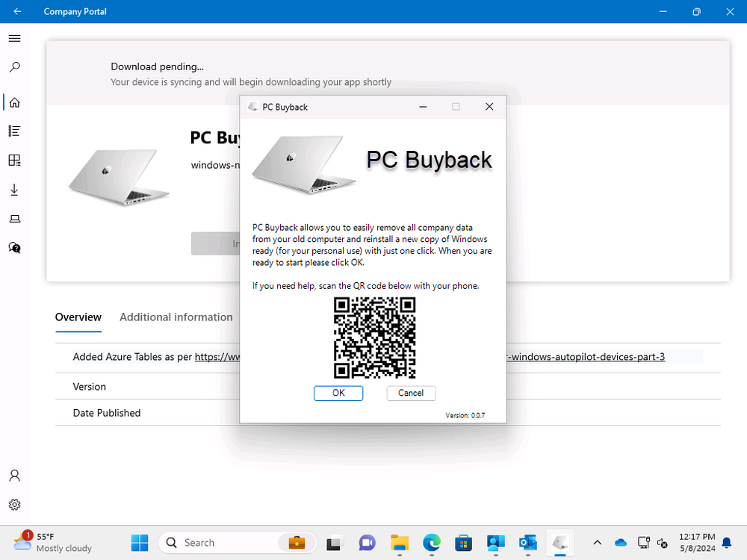Click the taskbar Search box
Screen dimensions: 747x560
[x=238, y=542]
